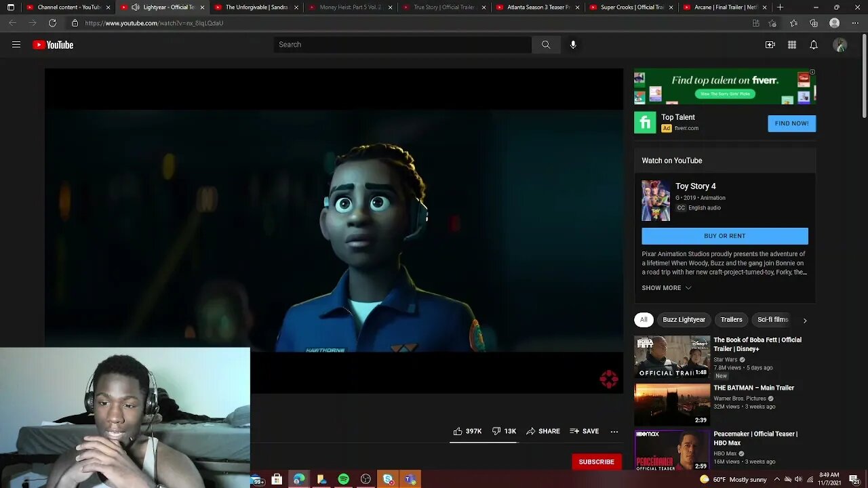Open the volume control in tray
The image size is (868, 488).
coord(798,479)
